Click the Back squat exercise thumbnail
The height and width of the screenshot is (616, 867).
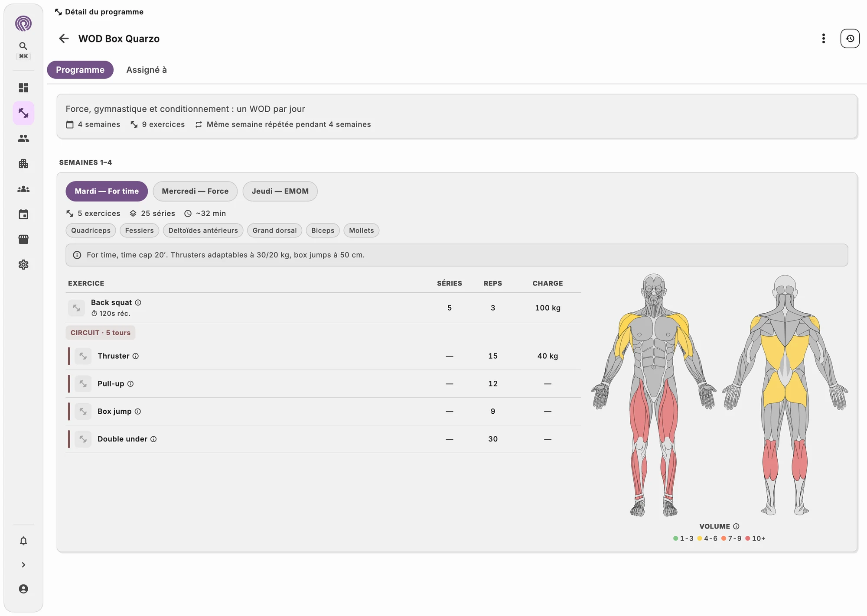tap(76, 308)
